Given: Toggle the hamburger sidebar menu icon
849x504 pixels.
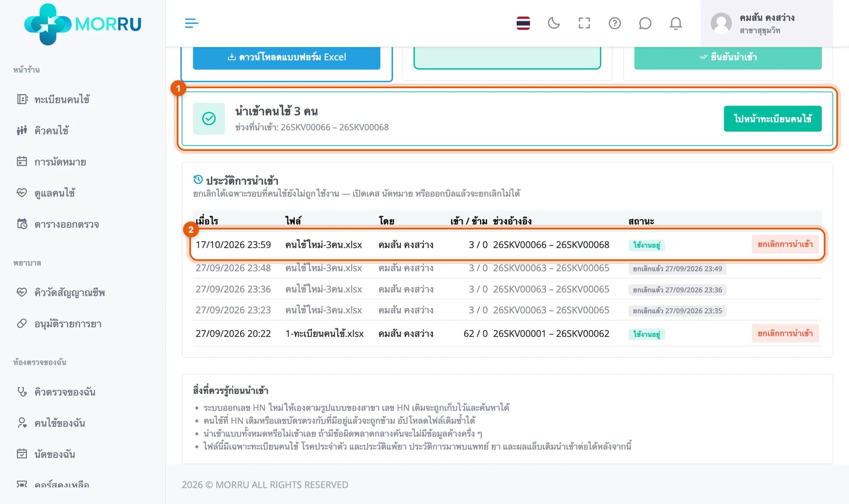Looking at the screenshot, I should click(x=191, y=23).
